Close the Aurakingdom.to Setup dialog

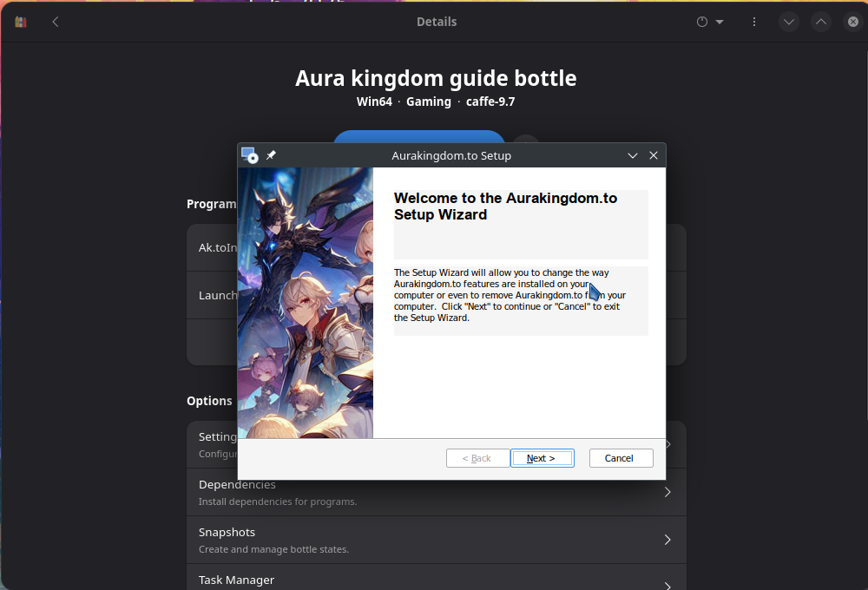pyautogui.click(x=654, y=155)
